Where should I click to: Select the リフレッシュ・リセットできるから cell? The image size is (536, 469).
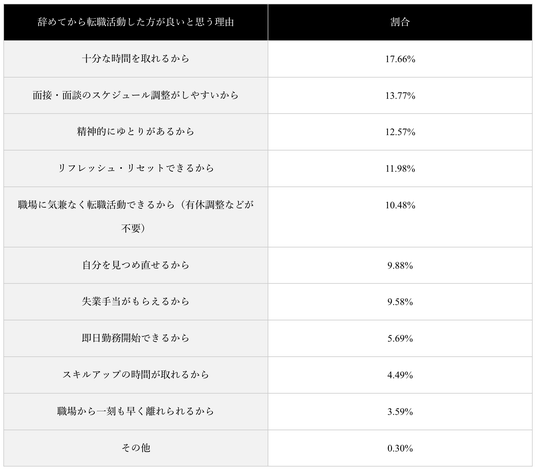pos(136,168)
